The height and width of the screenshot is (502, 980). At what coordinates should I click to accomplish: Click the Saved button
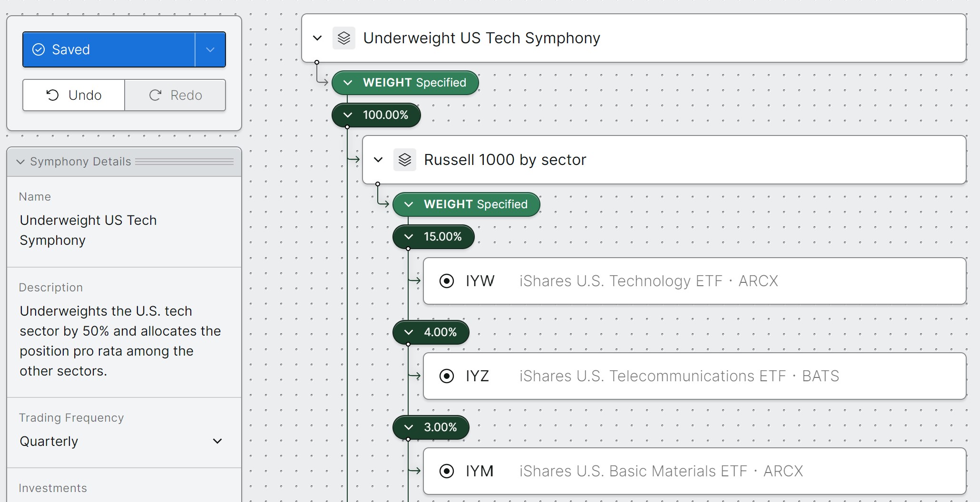(108, 49)
